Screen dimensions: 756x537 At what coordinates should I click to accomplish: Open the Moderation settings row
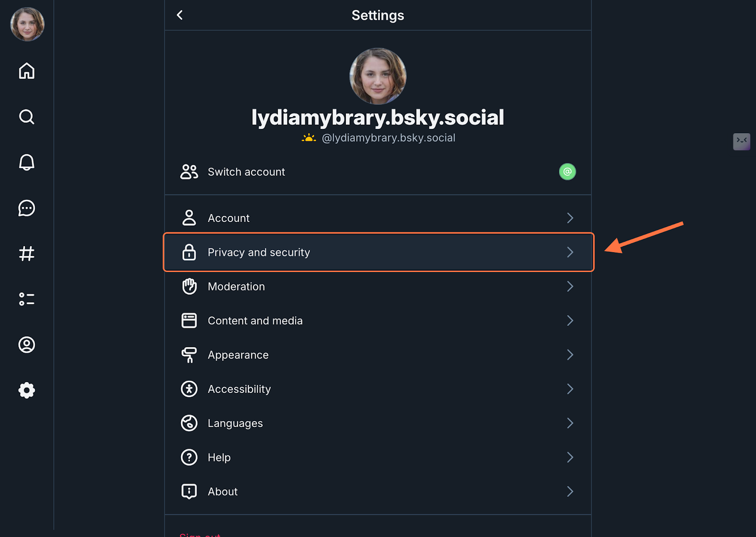378,286
